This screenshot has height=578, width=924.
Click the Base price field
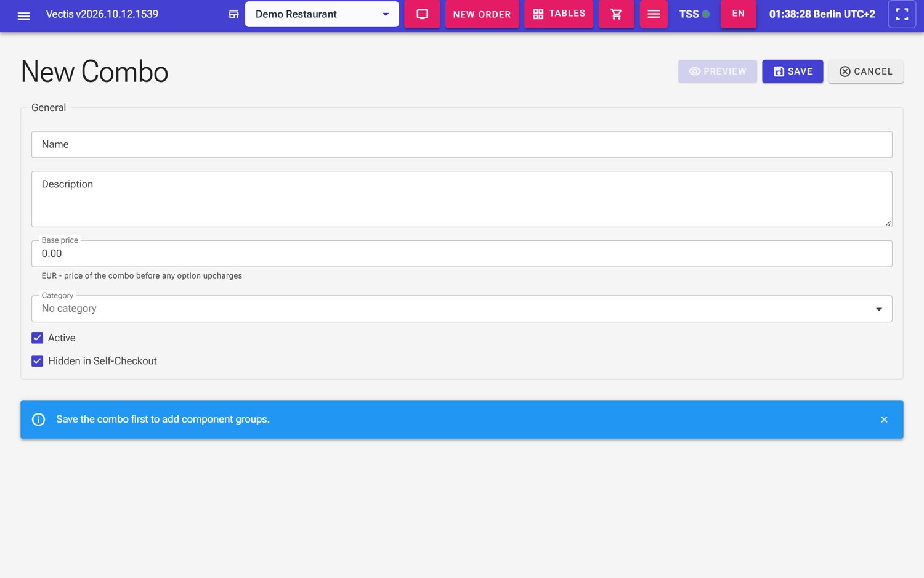pyautogui.click(x=462, y=254)
